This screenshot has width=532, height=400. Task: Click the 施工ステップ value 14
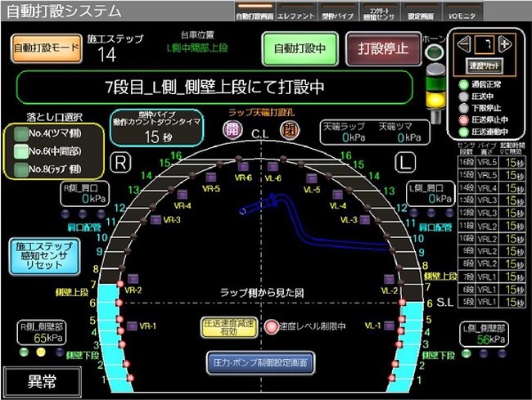[x=107, y=54]
